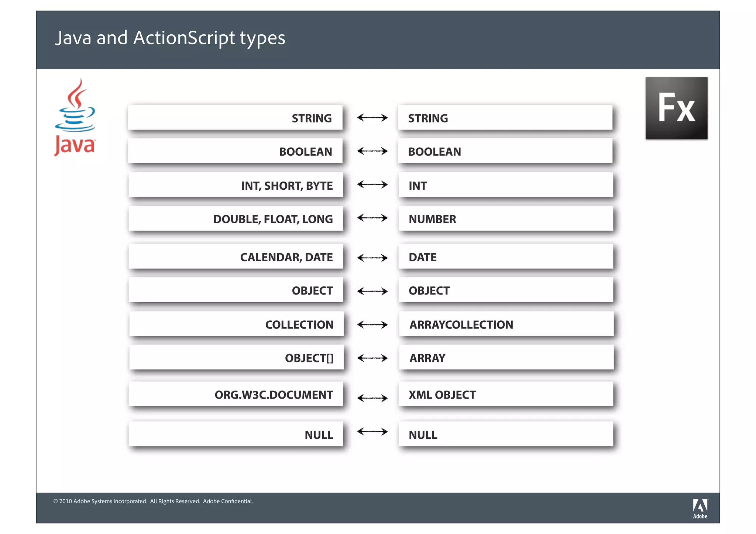
Task: Click the XML OBJECT box
Action: (x=506, y=395)
